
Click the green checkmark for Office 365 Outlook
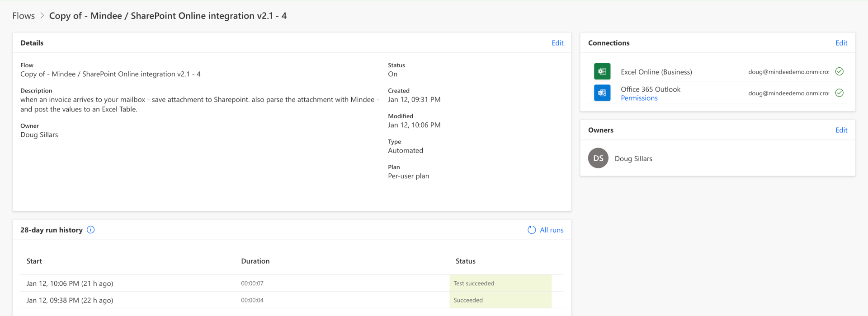840,93
